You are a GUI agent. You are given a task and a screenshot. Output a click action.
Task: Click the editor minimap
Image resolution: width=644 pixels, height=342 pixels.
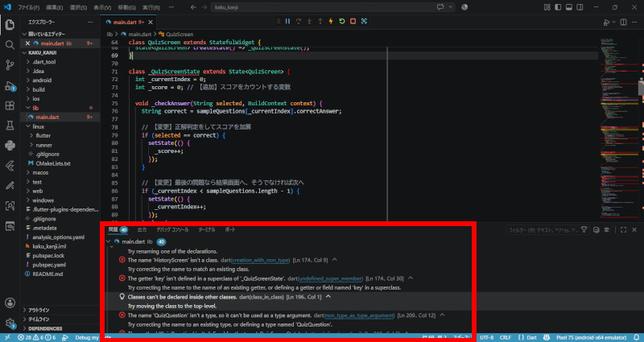point(619,127)
